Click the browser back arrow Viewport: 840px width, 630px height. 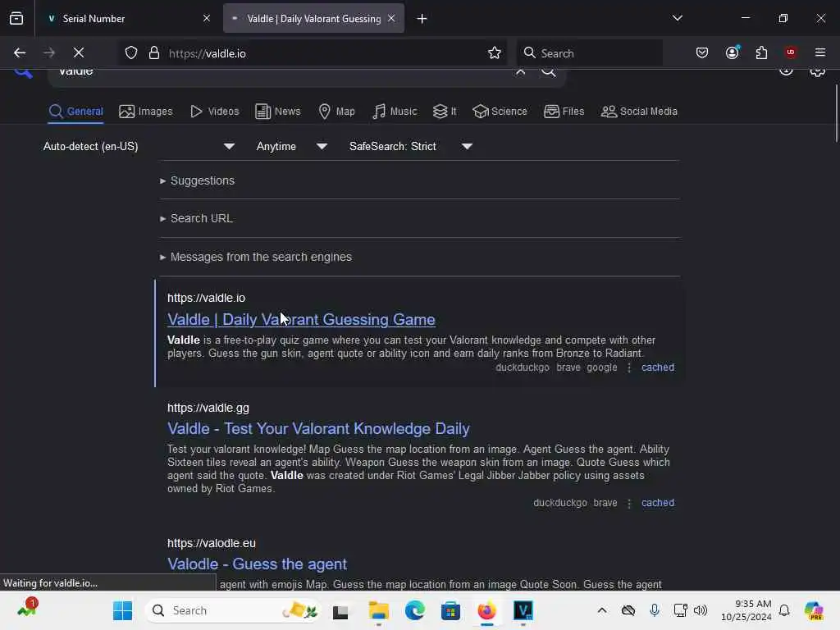tap(20, 53)
